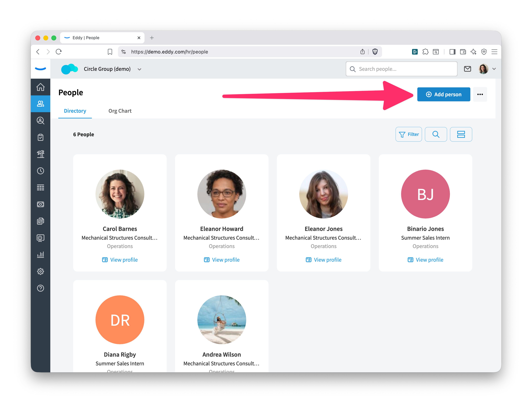This screenshot has width=532, height=403.
Task: View profile of Binario Jones
Action: click(425, 260)
